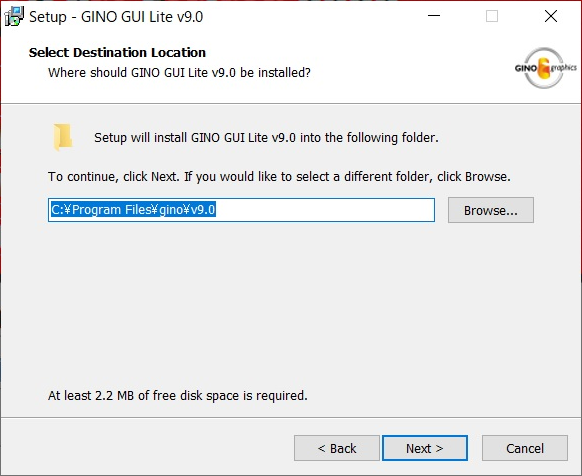Minimize the Setup window
The width and height of the screenshot is (582, 476).
434,16
